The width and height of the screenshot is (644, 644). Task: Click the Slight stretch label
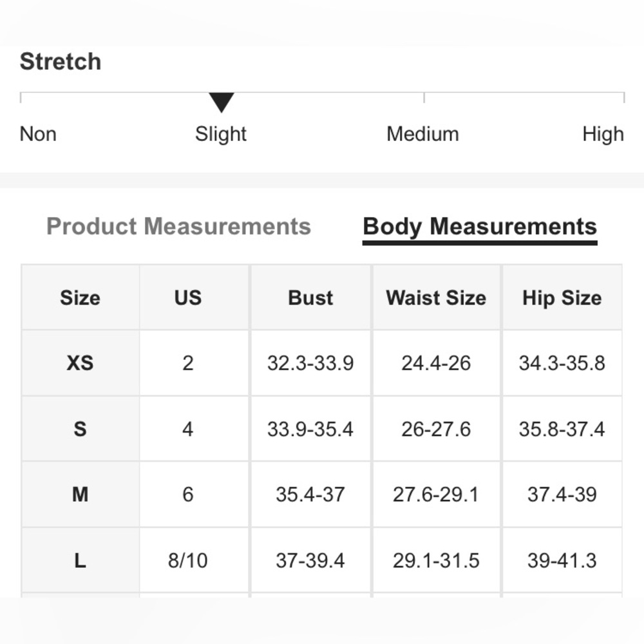[x=221, y=134]
